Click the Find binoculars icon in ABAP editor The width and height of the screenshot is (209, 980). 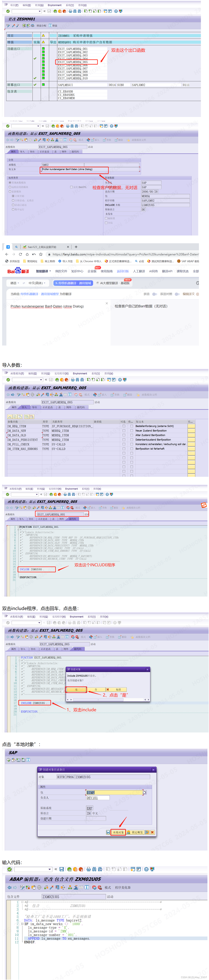click(x=94, y=869)
